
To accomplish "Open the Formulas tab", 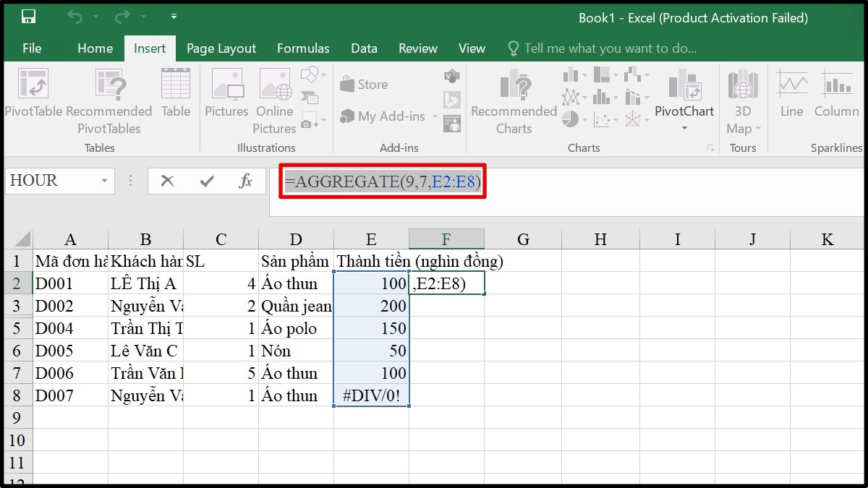I will click(x=303, y=48).
